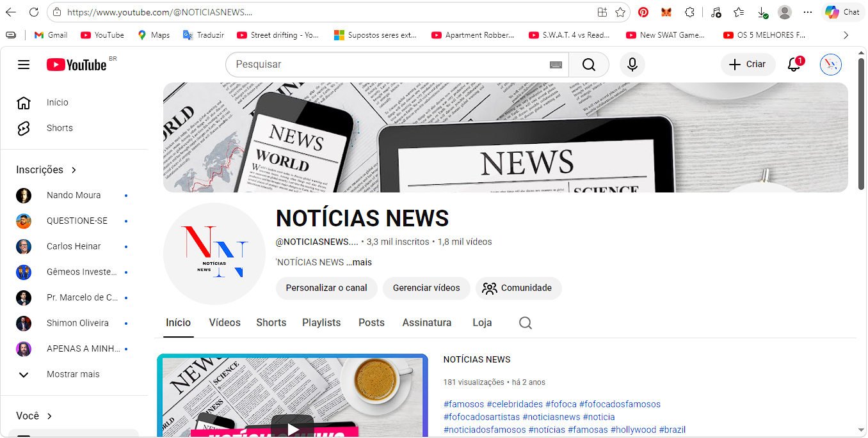Expand the Inscrições section
This screenshot has height=438, width=868.
click(47, 169)
